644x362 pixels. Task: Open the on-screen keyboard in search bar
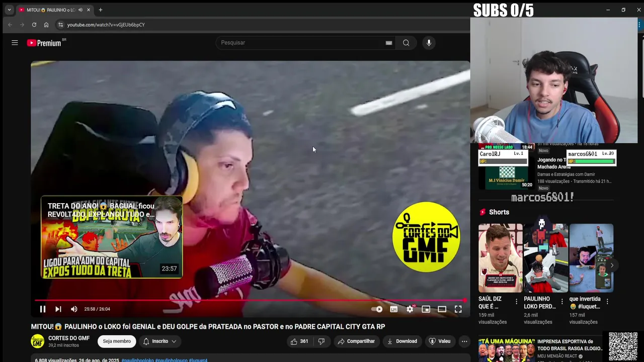[388, 43]
